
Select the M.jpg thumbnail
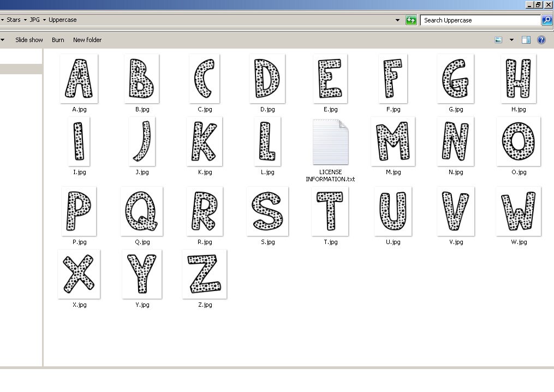393,142
